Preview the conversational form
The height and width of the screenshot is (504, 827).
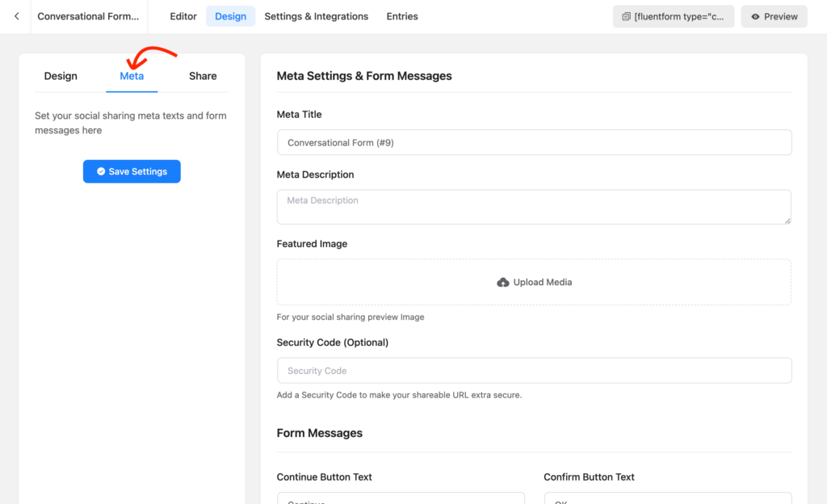[774, 16]
